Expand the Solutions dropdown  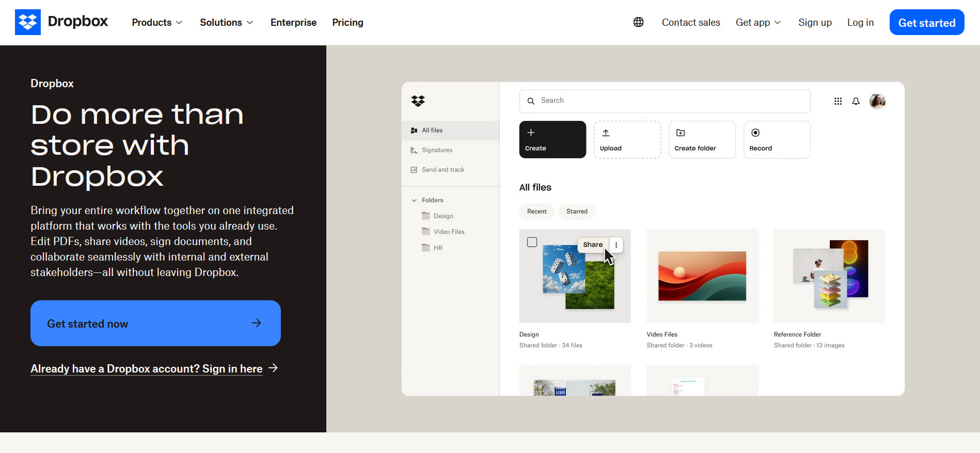point(226,22)
